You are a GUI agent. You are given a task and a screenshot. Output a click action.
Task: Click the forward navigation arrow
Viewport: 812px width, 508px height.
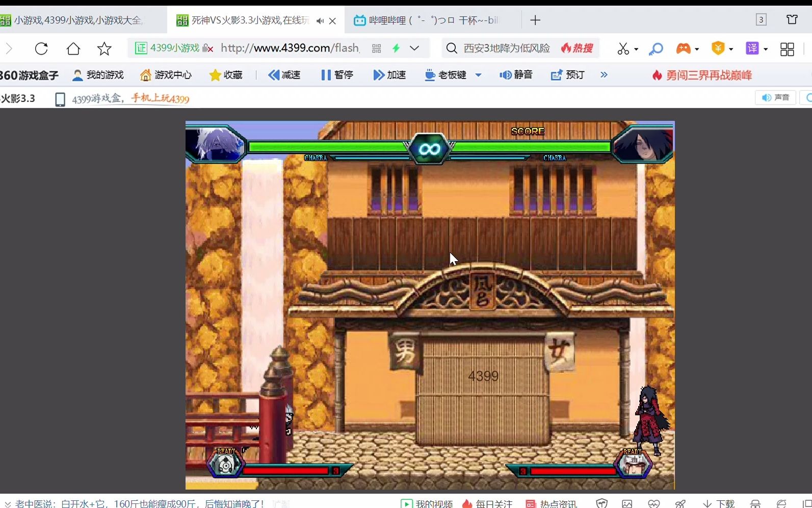point(9,48)
